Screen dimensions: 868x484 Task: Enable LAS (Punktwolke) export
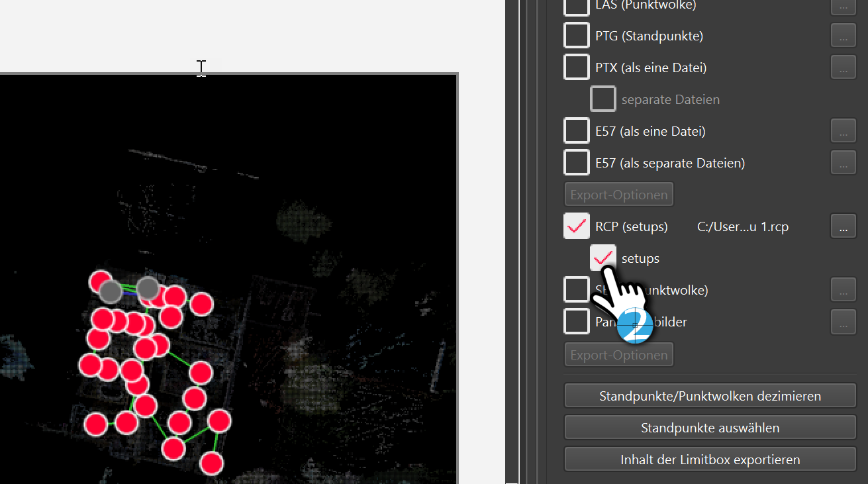(x=576, y=7)
